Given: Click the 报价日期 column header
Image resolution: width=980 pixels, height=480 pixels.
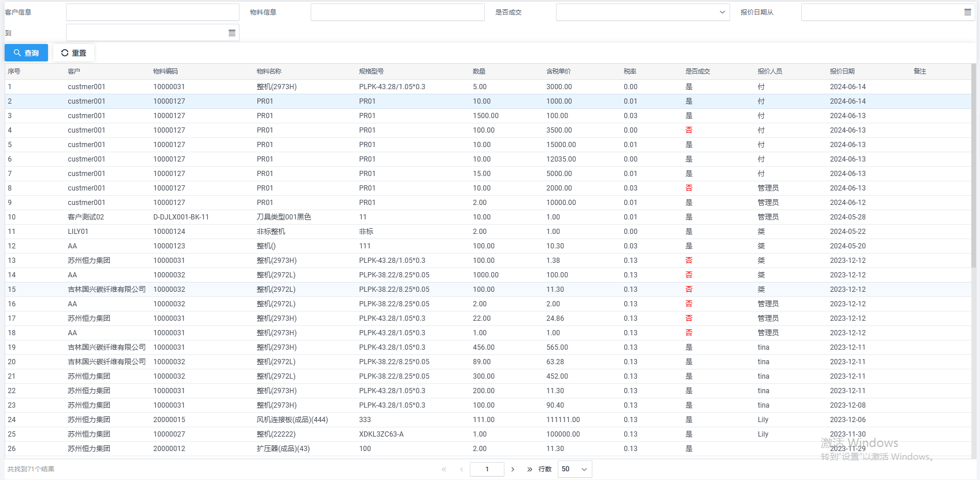Looking at the screenshot, I should pos(842,71).
